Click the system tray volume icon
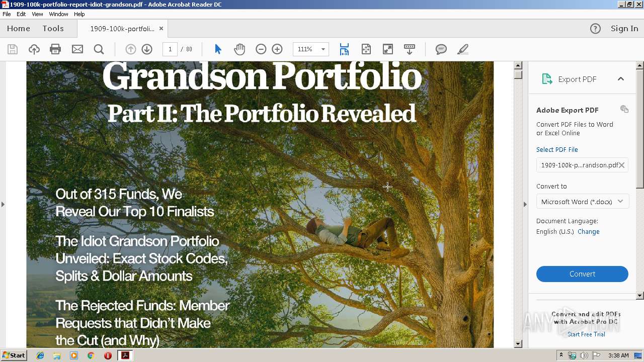This screenshot has width=644, height=362. 584,355
